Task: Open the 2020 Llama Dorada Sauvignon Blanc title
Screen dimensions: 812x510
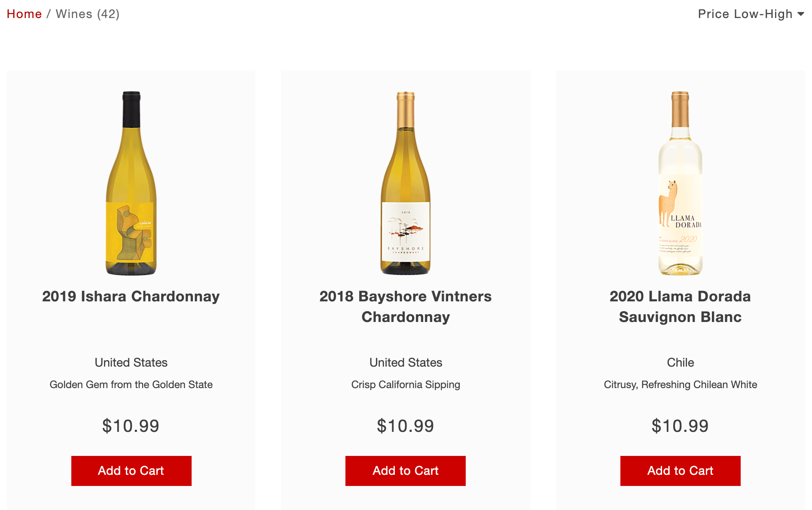Action: tap(680, 307)
